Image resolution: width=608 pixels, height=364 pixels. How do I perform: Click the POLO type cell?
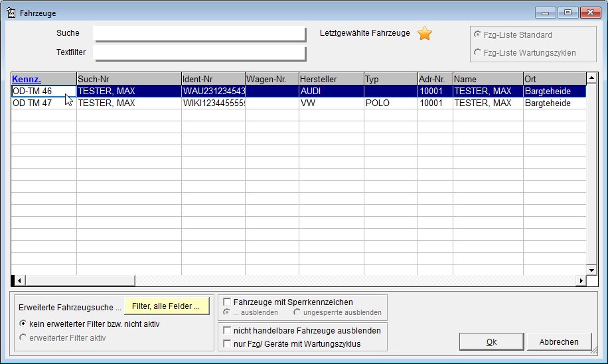[x=390, y=103]
